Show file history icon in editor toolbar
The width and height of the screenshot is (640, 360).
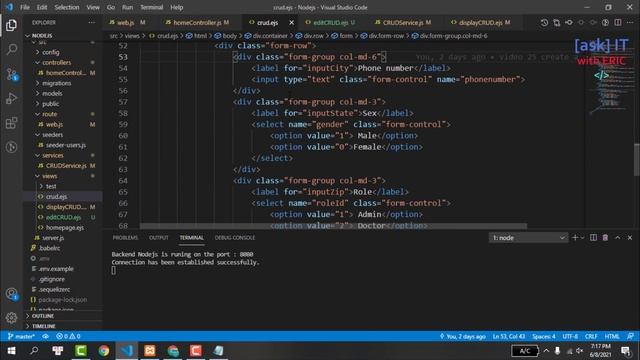[544, 22]
